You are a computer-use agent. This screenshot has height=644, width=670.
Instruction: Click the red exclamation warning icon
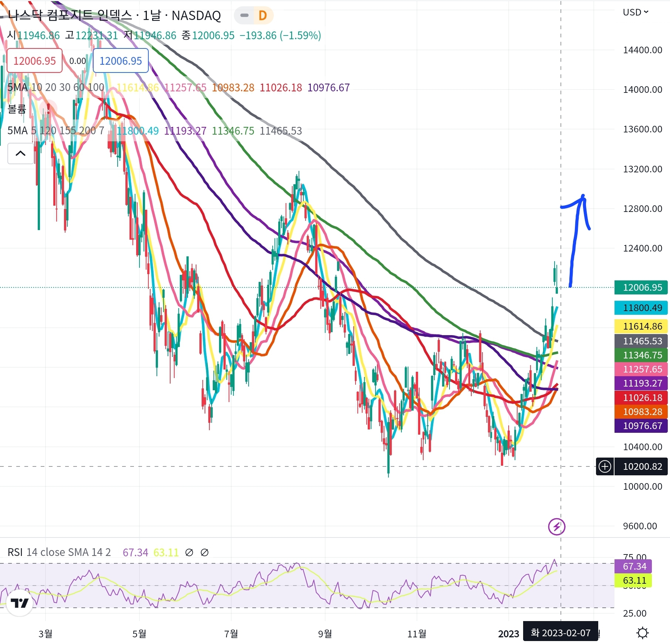point(48,108)
